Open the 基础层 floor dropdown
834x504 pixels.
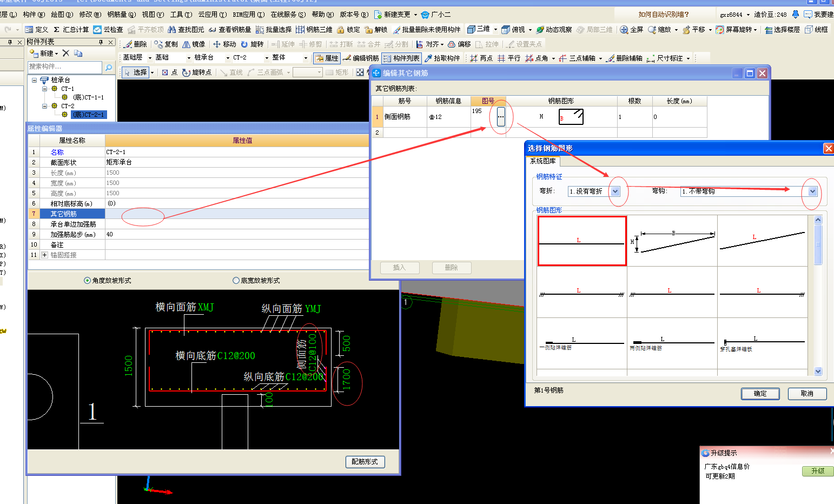coord(150,58)
